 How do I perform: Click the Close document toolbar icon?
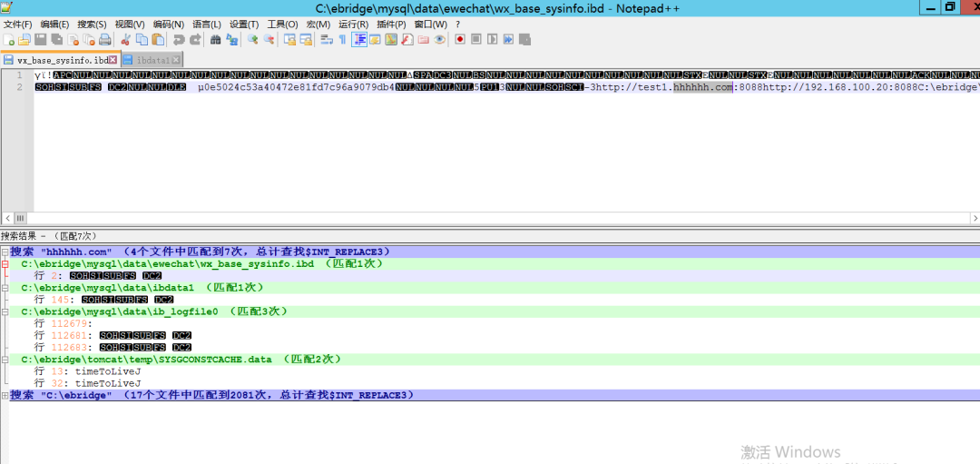pyautogui.click(x=73, y=39)
